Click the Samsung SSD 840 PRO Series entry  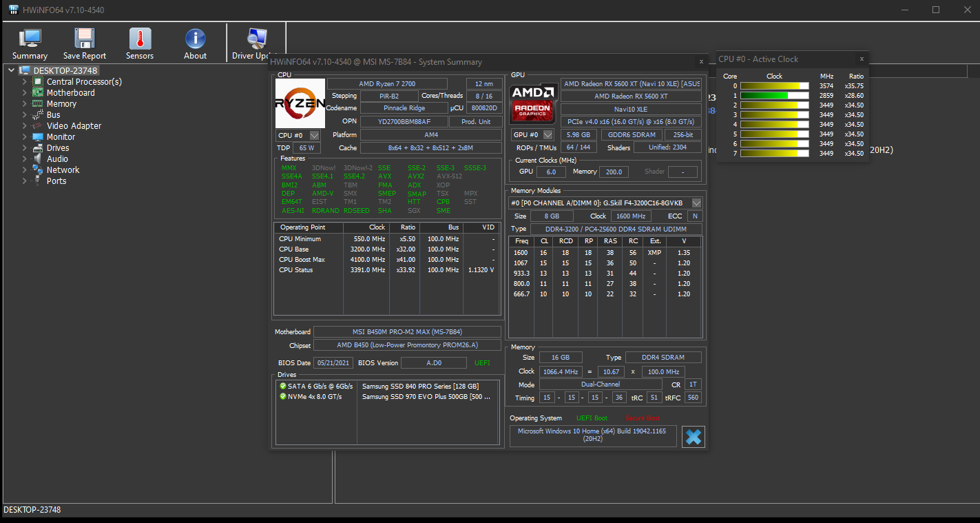(420, 386)
